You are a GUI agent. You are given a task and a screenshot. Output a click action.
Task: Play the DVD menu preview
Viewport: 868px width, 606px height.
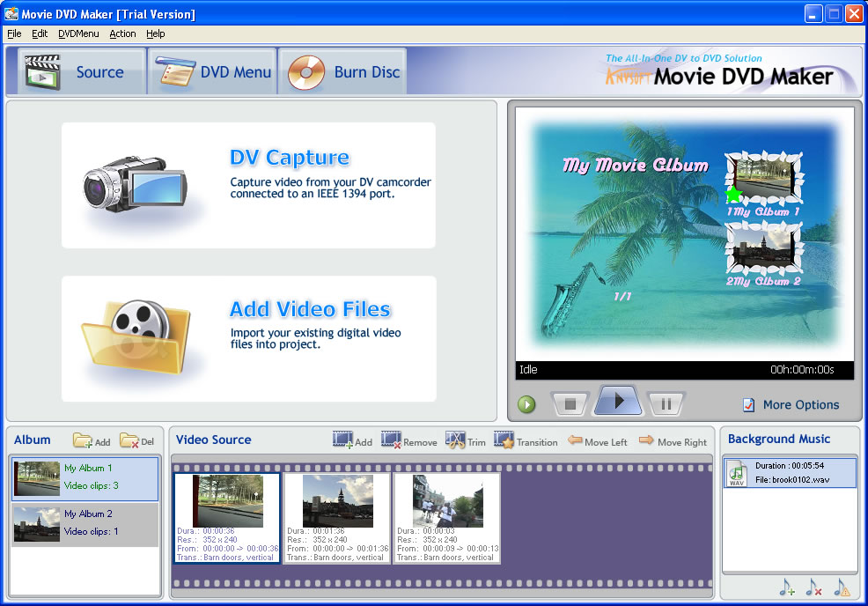pos(618,402)
